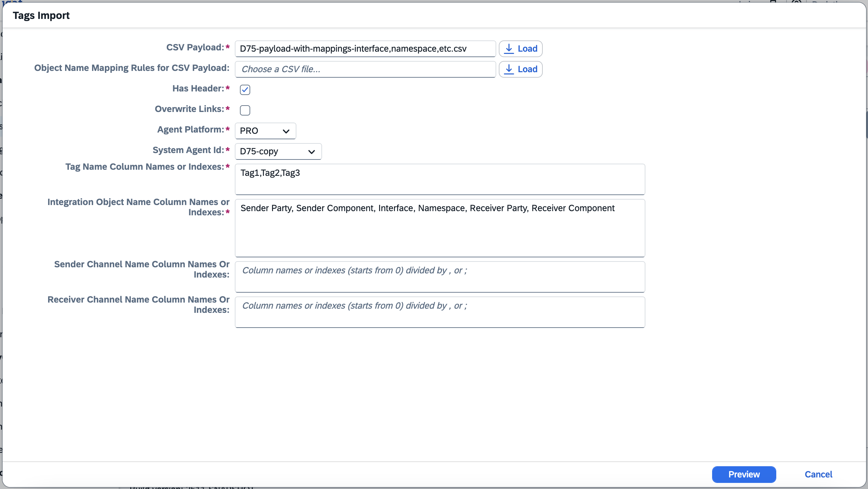Click the Object Name Mapping Rules for CSV Payload label
This screenshot has width=868, height=489.
(x=132, y=68)
